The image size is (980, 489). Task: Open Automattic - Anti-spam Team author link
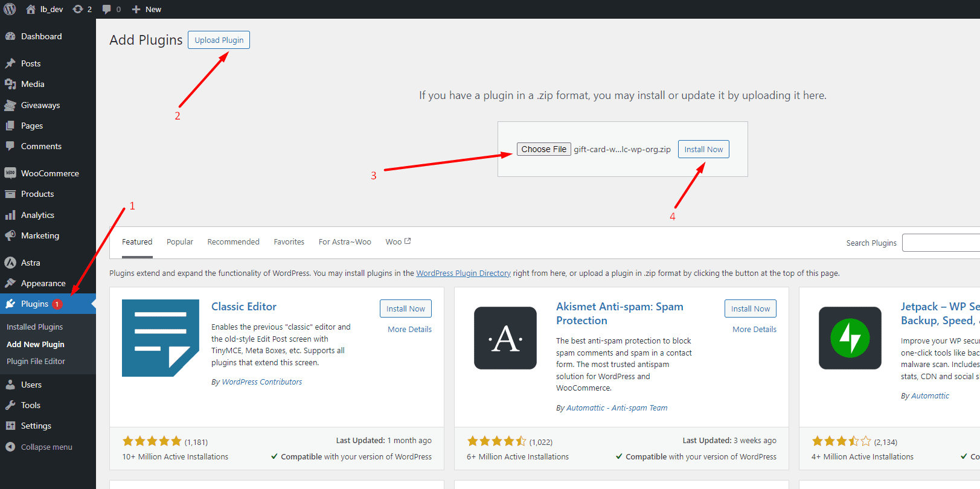(617, 408)
